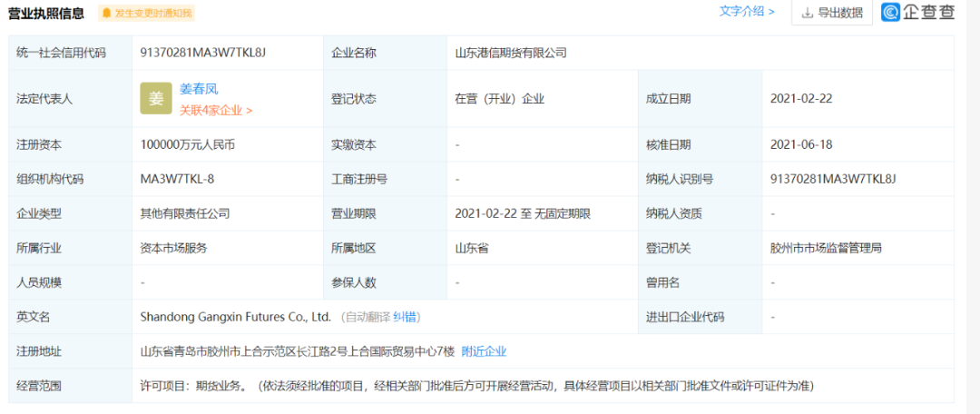Click the 进出口企业代码 label cell
980x414 pixels.
[700, 317]
